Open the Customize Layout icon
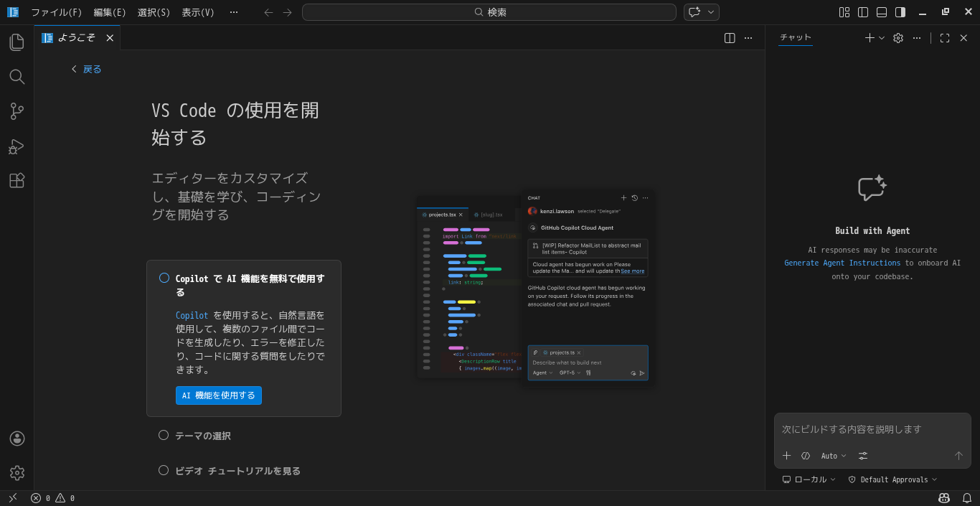This screenshot has width=980, height=506. [844, 12]
